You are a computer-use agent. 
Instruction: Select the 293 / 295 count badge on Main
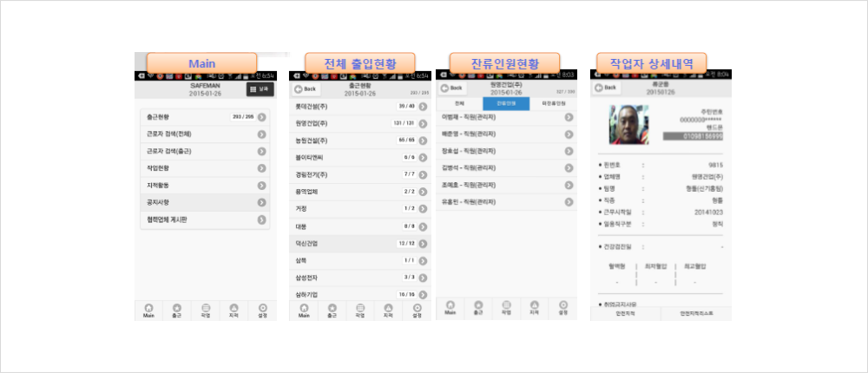(242, 117)
